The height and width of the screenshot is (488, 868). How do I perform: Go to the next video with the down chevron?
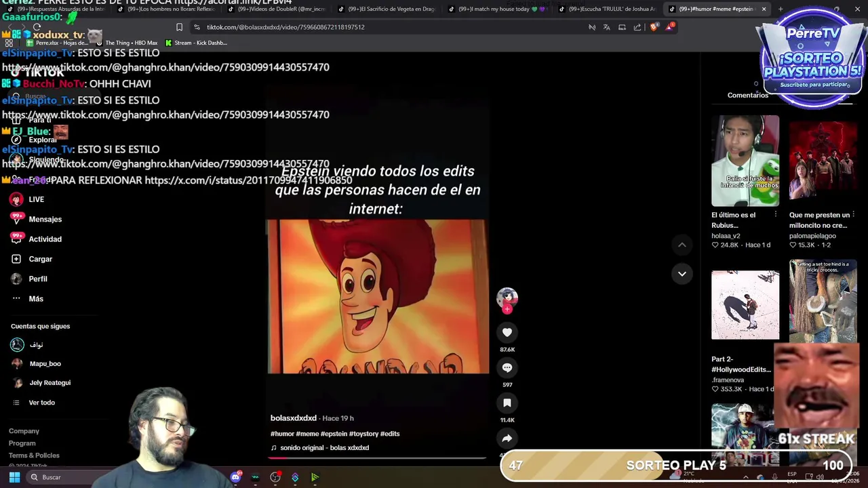[682, 274]
